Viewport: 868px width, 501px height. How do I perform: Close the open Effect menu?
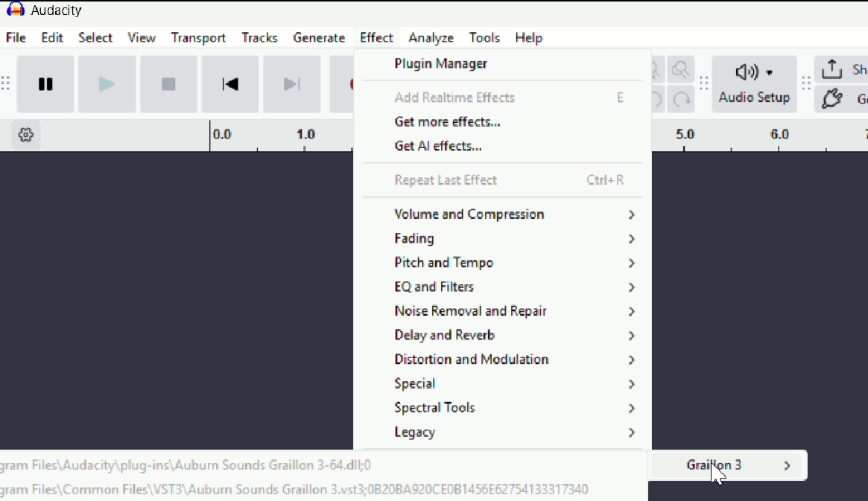[x=376, y=38]
